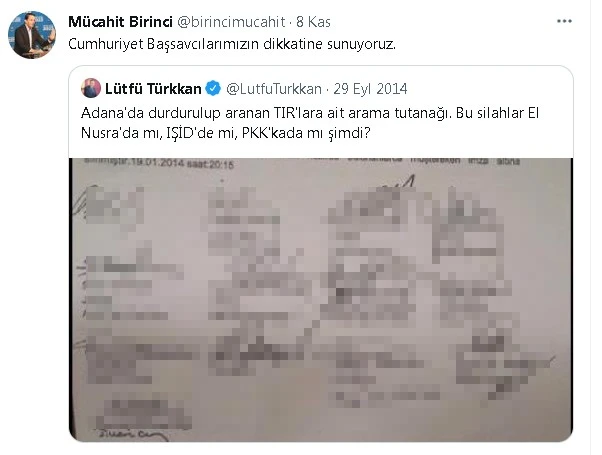602x455 pixels.
Task: Click the signature at the document's bottom left
Action: (x=132, y=435)
